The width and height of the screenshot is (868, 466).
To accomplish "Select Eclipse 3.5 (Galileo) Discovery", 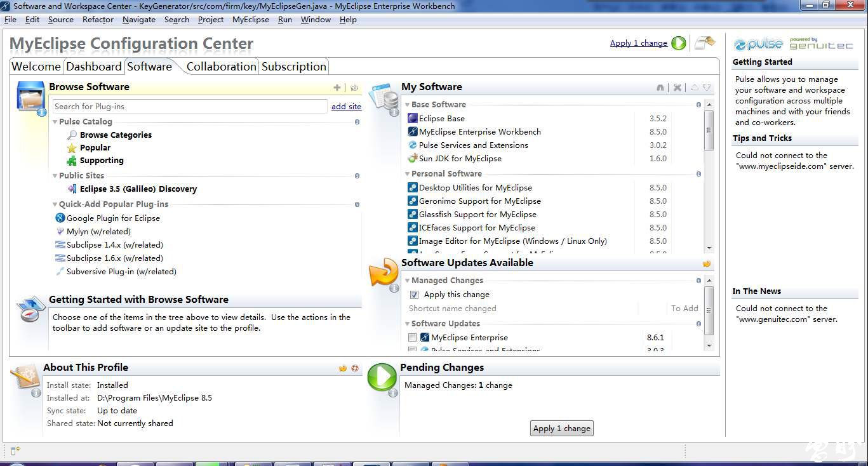I will [138, 189].
